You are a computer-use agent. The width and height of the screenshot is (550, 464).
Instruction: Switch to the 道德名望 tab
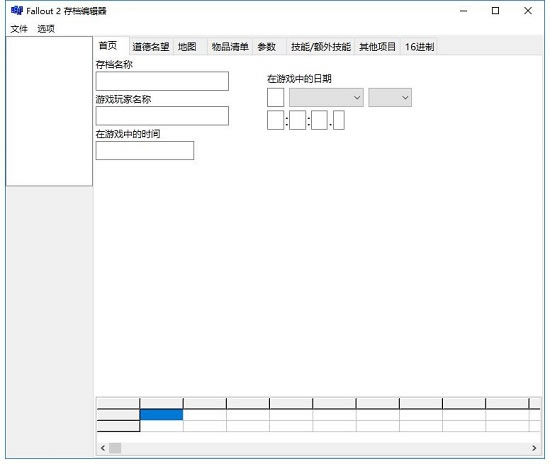pos(151,47)
